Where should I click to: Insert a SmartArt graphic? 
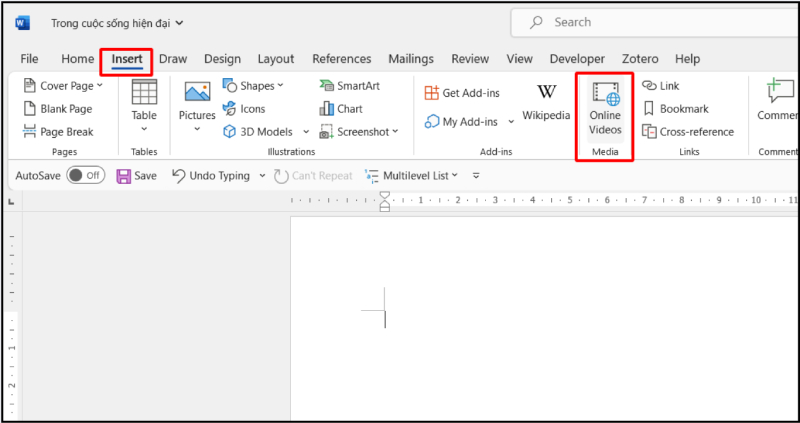344,86
